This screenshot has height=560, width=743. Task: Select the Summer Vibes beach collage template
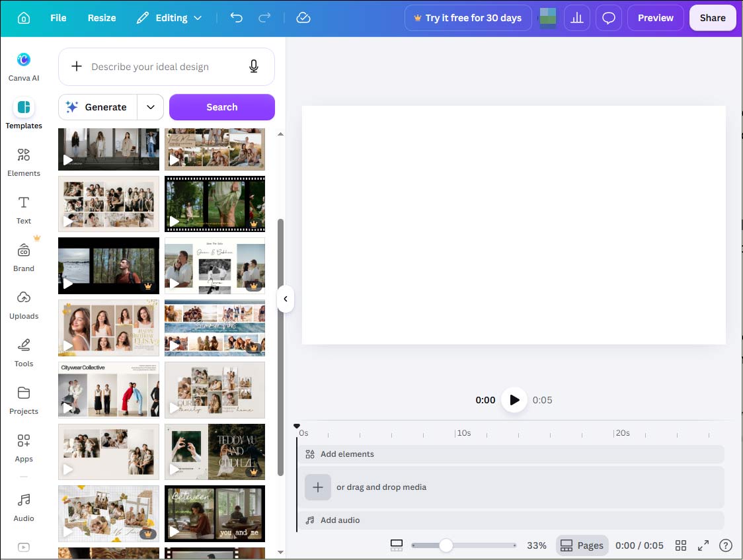pos(215,328)
